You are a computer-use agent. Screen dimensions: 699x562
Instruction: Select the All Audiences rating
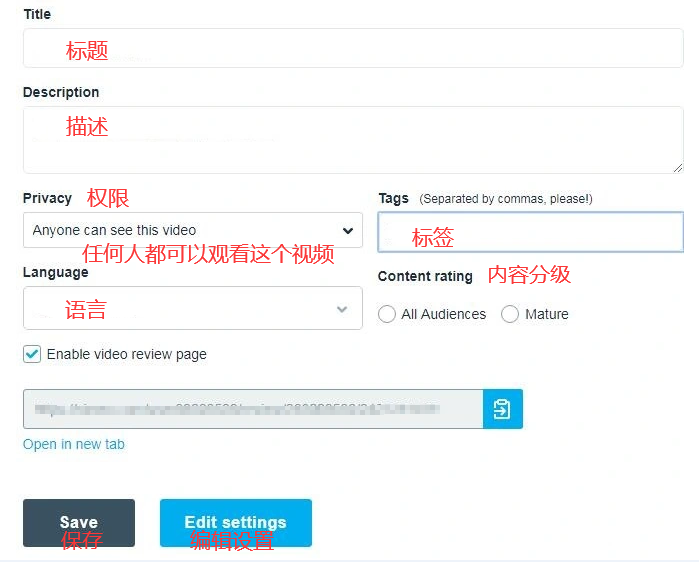pyautogui.click(x=387, y=314)
